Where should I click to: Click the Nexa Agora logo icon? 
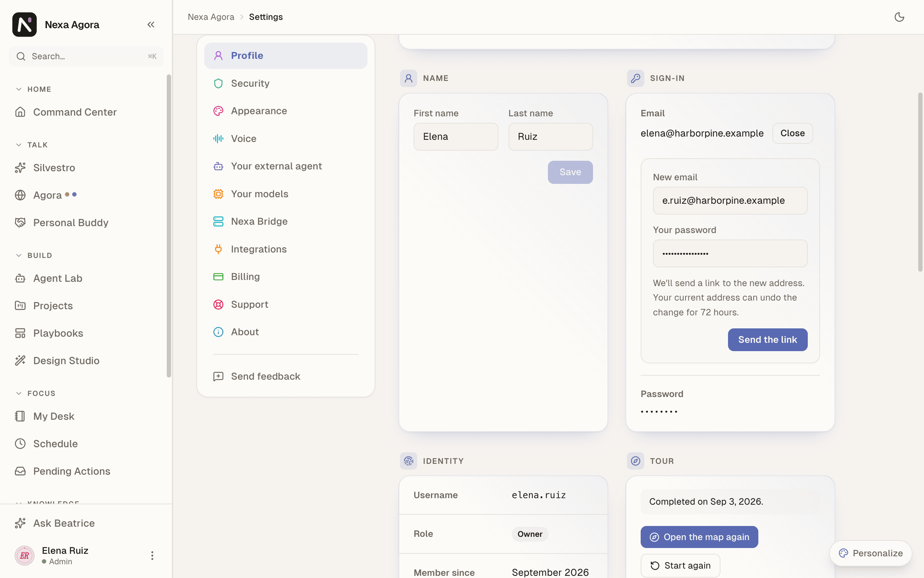click(x=25, y=25)
